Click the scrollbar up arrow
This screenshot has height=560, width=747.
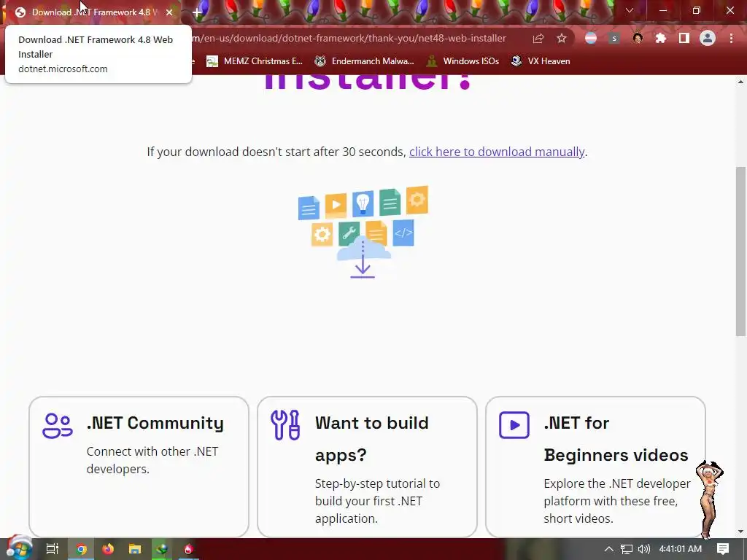(x=740, y=82)
